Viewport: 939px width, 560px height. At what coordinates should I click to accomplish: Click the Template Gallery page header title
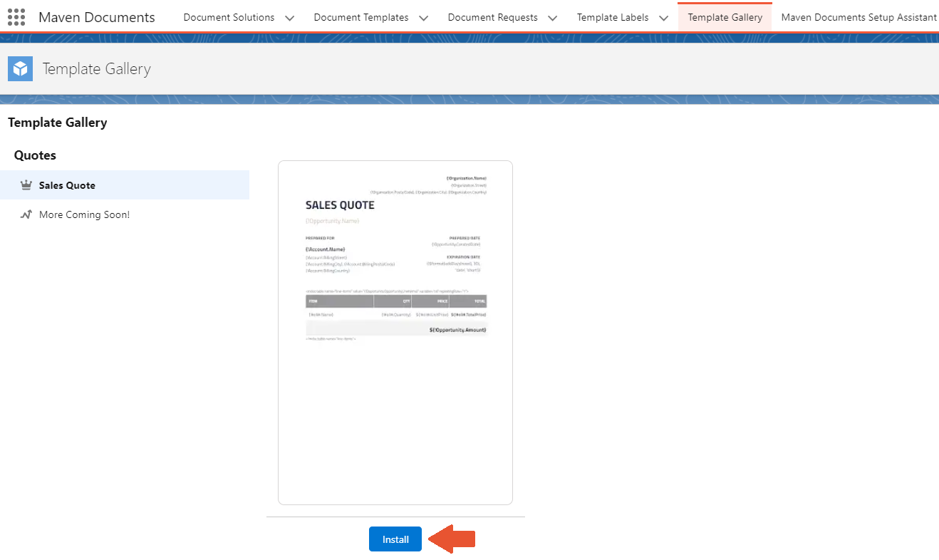(97, 69)
